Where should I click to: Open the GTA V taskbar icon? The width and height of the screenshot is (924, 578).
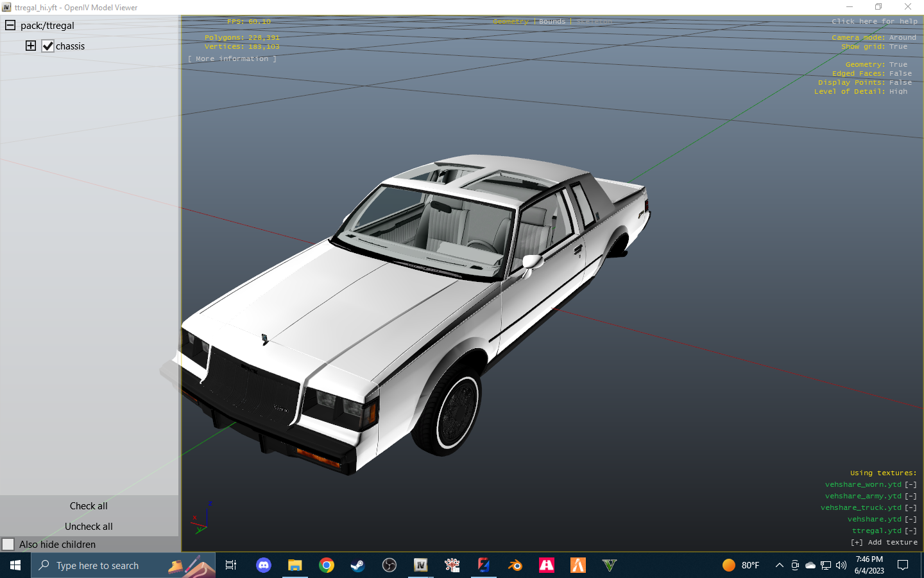[610, 565]
